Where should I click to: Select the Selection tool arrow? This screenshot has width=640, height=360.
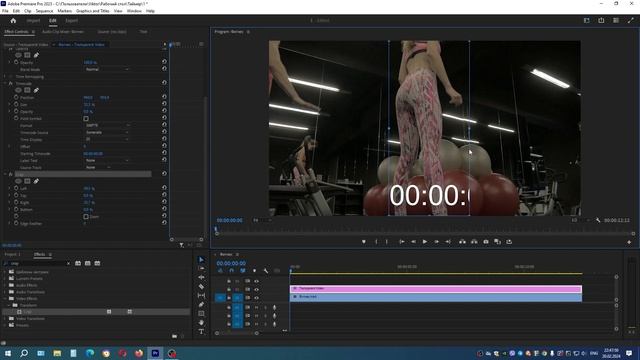201,260
